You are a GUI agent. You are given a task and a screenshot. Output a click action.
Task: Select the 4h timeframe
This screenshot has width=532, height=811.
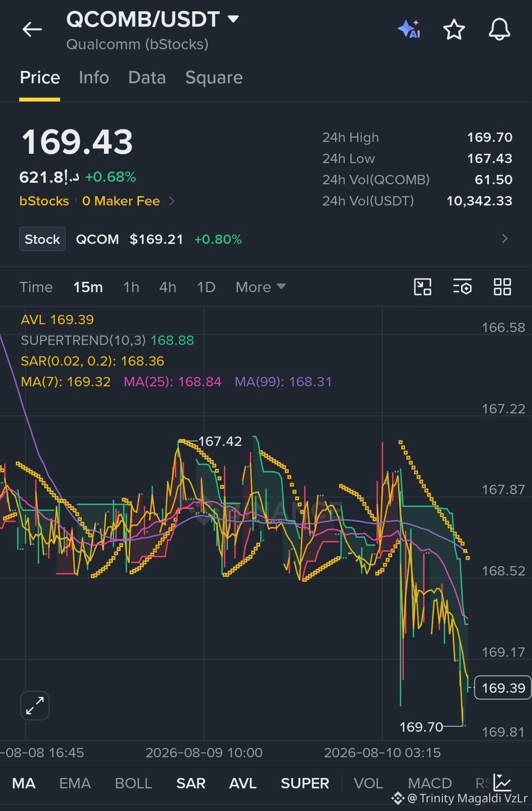pos(167,287)
